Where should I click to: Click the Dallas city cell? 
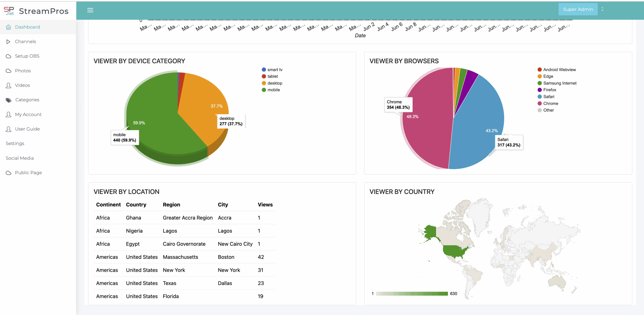225,283
